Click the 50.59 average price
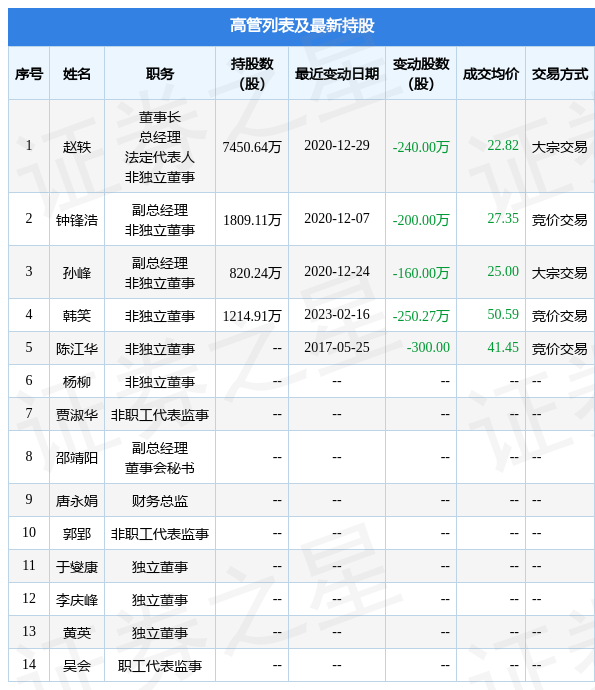This screenshot has width=595, height=690. tap(503, 315)
